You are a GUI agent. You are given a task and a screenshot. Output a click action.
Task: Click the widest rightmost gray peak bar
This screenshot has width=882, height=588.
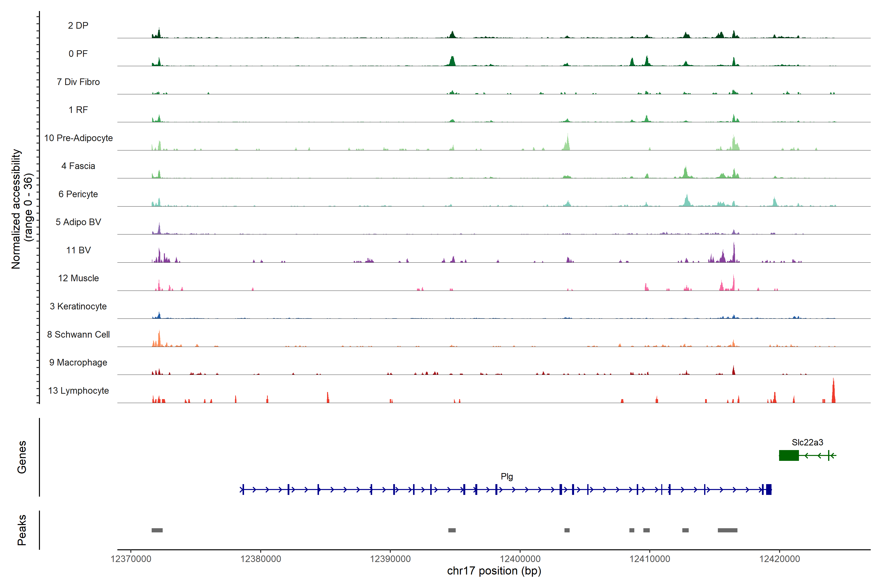tap(727, 530)
